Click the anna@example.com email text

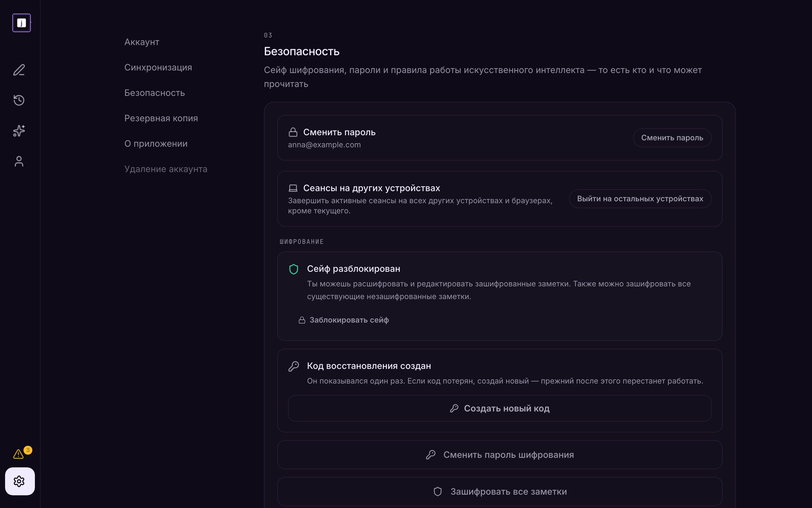coord(324,145)
